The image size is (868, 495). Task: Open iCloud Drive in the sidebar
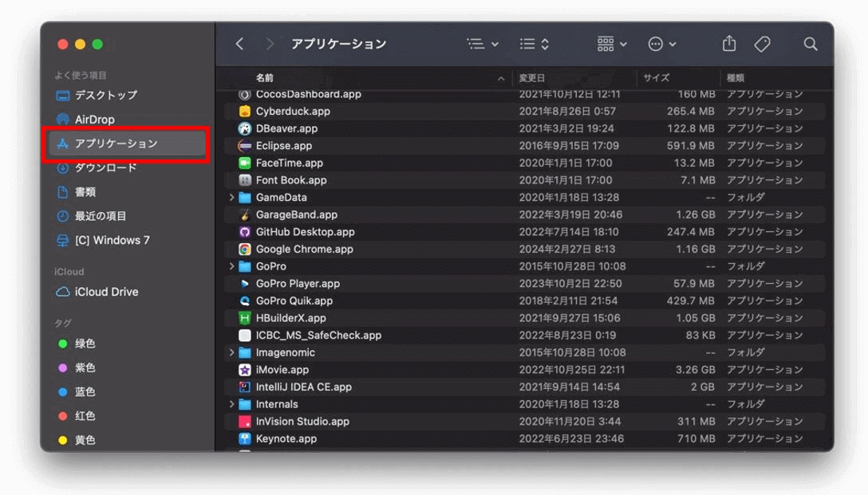(x=127, y=292)
